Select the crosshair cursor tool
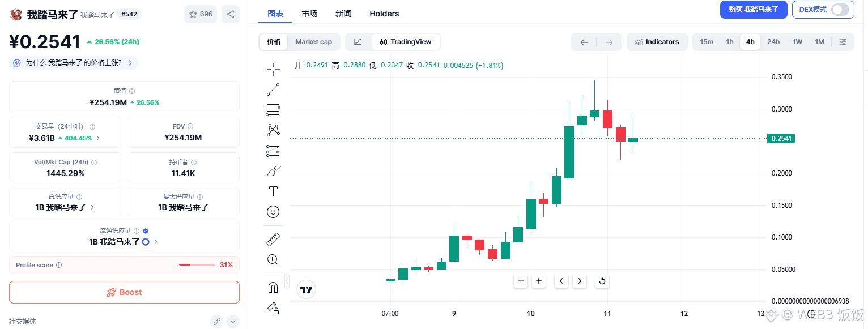Screen dimensions: 868x329 [273, 69]
